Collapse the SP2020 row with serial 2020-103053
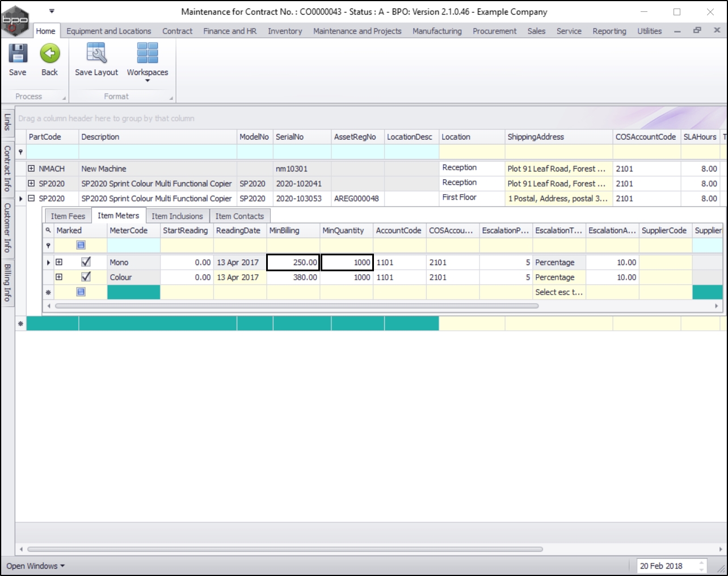 (31, 198)
